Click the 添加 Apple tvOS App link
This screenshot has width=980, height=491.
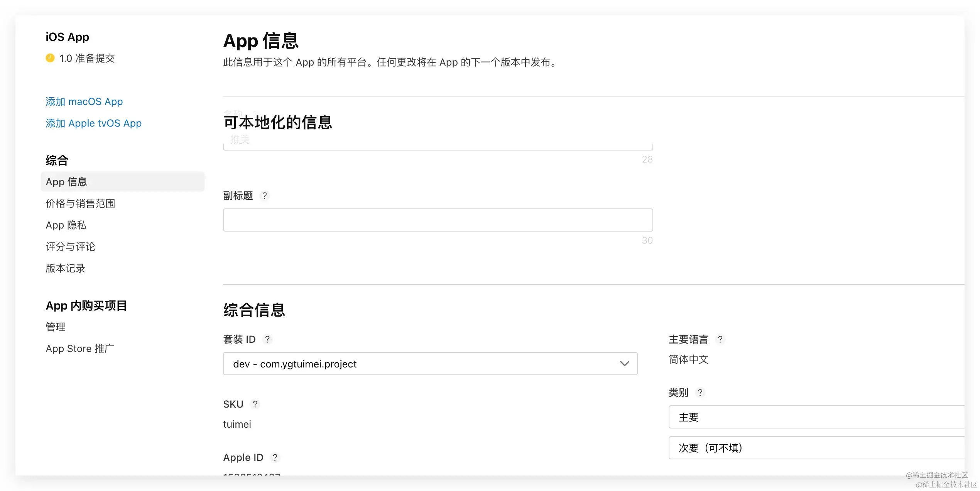[93, 123]
